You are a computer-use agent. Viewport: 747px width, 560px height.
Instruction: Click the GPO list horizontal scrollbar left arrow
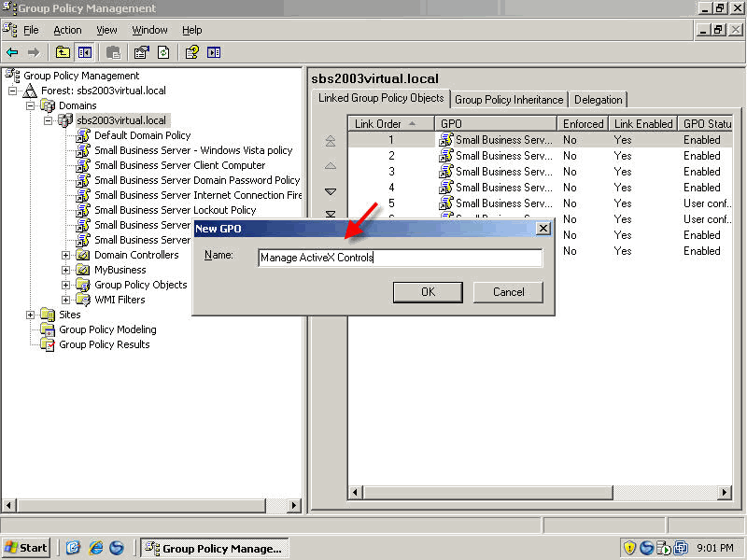coord(356,492)
